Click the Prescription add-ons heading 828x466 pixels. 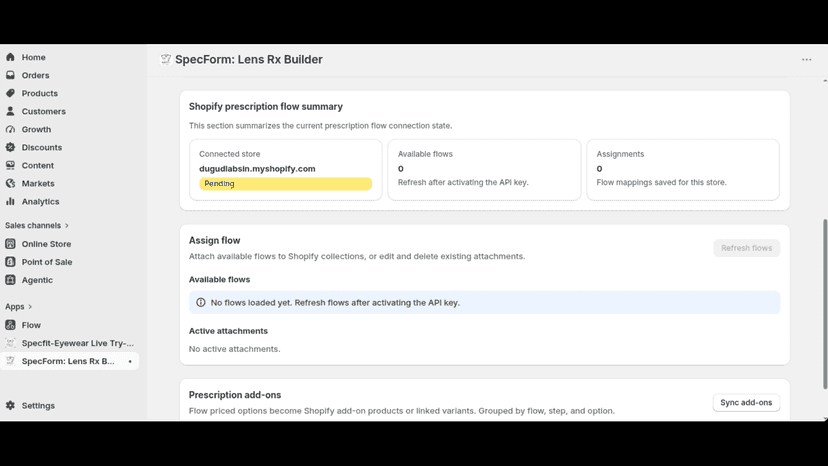coord(234,395)
